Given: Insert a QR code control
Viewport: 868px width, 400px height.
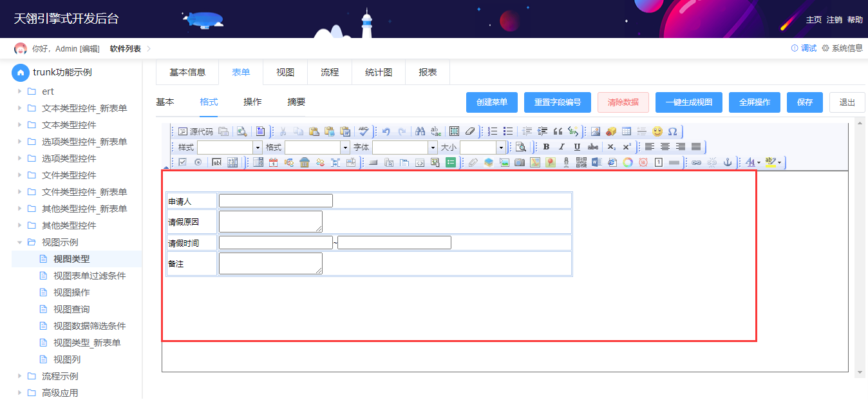Looking at the screenshot, I should coord(581,162).
